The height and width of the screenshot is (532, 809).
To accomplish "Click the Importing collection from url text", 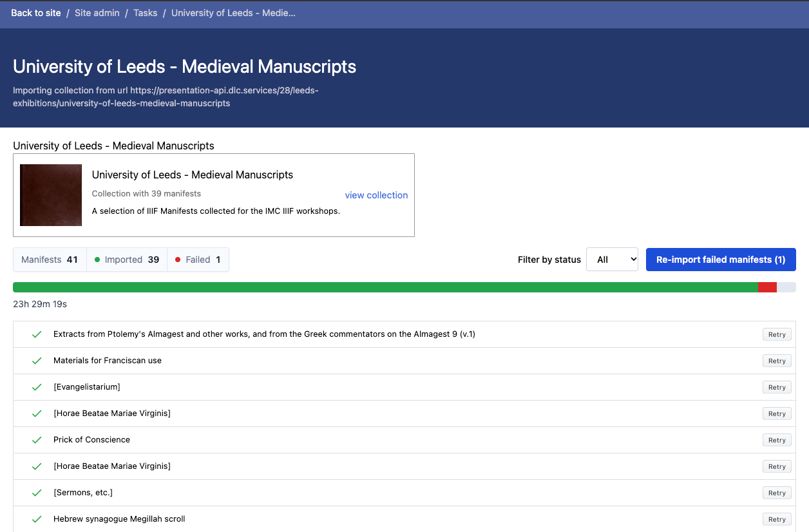I will coord(166,97).
